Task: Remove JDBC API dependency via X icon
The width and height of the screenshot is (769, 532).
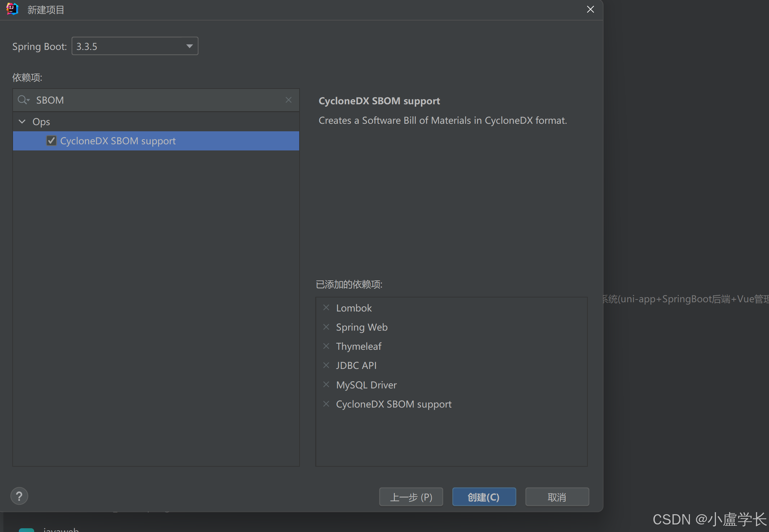Action: pos(326,365)
